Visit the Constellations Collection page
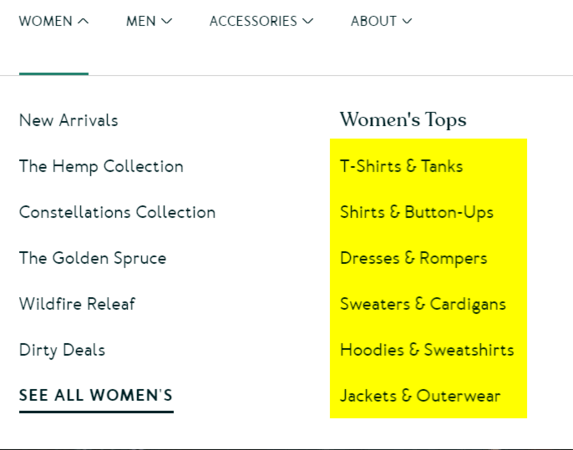573x450 pixels. point(117,212)
